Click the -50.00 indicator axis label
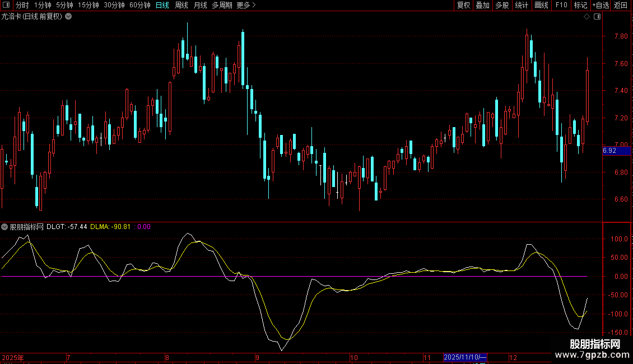The height and width of the screenshot is (364, 633). pyautogui.click(x=618, y=295)
